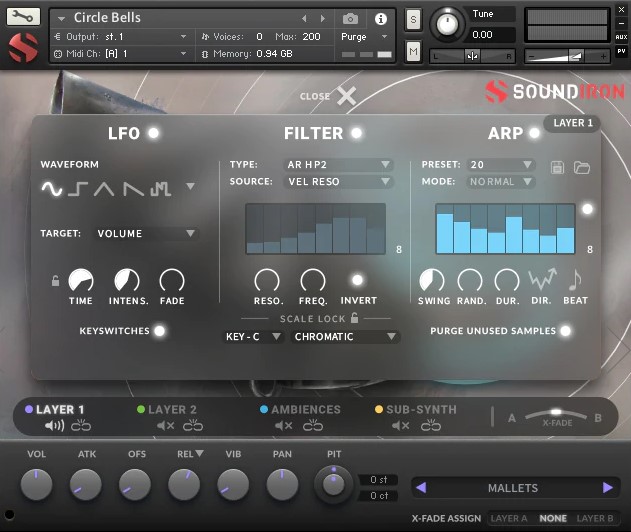Screen dimensions: 631x532
Task: Open the LFO waveform dropdown arrow
Action: (191, 186)
